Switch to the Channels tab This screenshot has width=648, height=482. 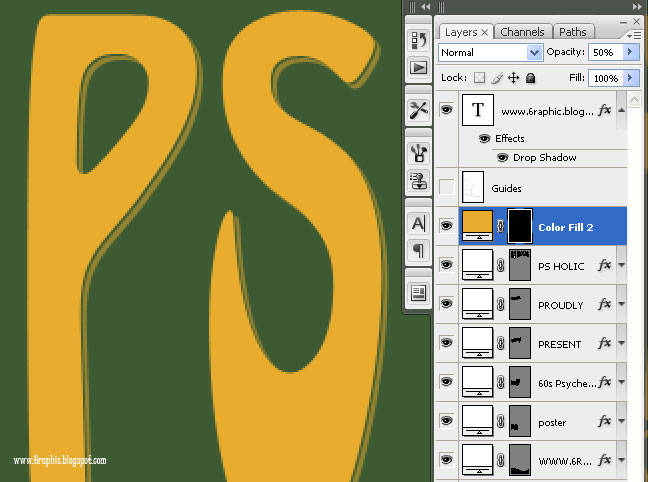tap(522, 32)
